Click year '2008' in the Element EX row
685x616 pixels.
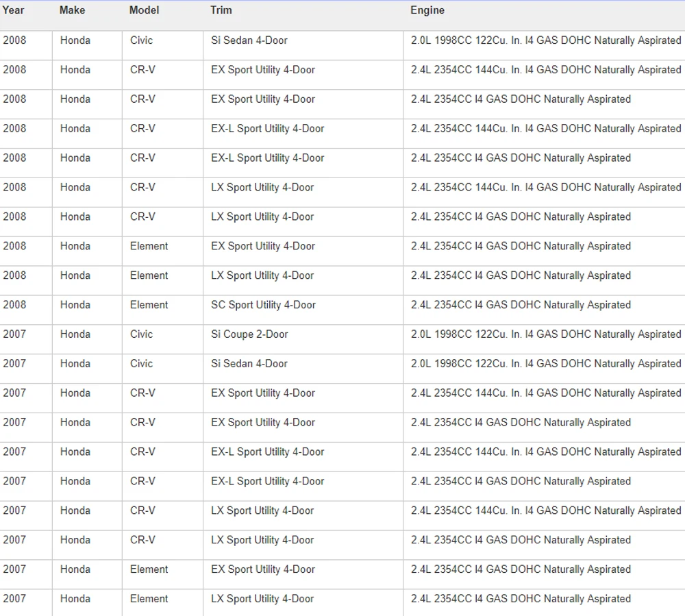pyautogui.click(x=14, y=246)
